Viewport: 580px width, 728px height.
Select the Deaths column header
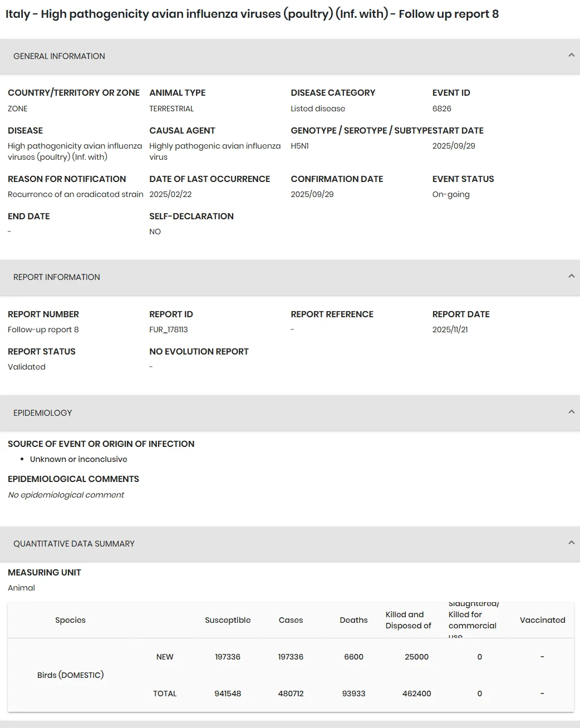tap(353, 620)
